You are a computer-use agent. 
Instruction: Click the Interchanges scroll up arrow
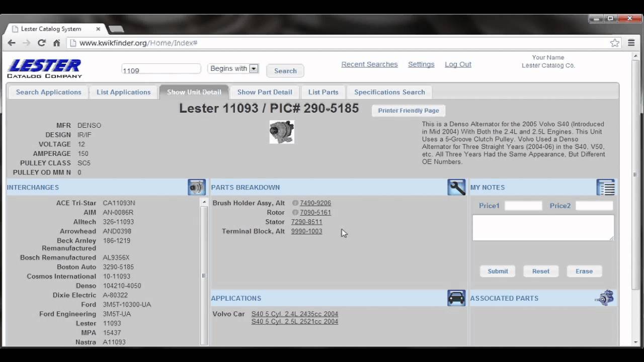pyautogui.click(x=204, y=202)
